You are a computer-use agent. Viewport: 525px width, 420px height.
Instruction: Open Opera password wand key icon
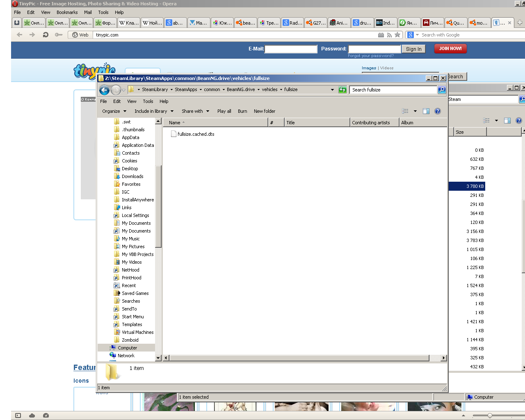(59, 35)
